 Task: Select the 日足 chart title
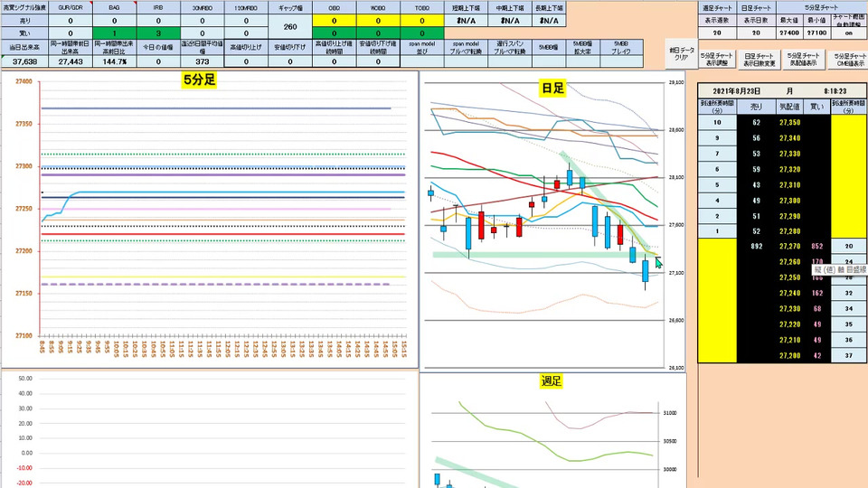point(552,88)
